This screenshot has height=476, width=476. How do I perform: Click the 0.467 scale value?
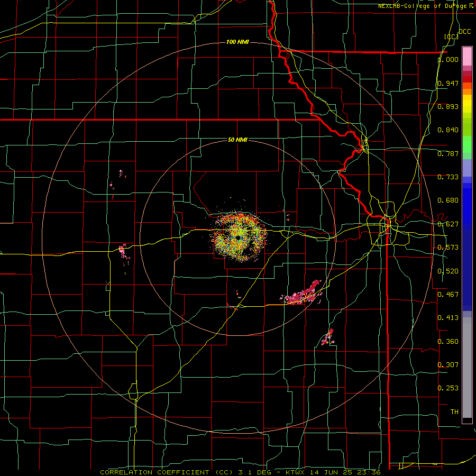(448, 294)
